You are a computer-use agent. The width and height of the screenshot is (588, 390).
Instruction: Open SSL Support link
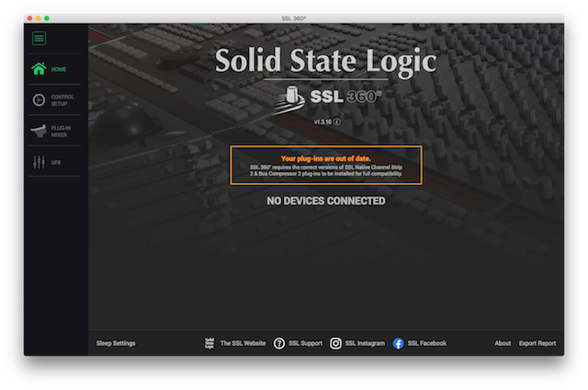click(x=305, y=343)
